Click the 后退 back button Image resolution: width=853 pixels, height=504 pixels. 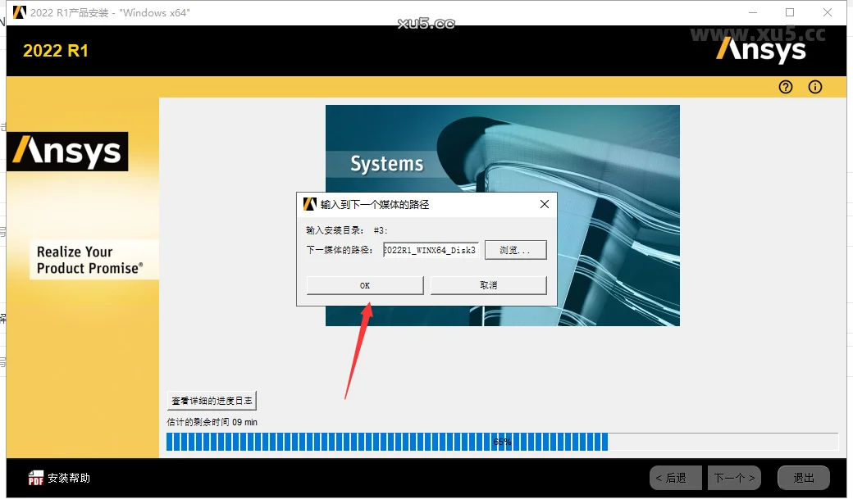pyautogui.click(x=675, y=477)
